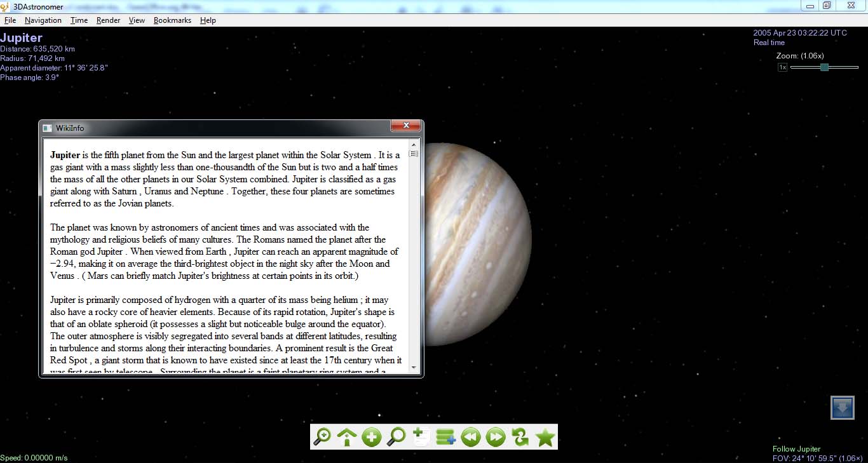Screen dimensions: 868x463
Task: Click the green home arrow icon
Action: tap(347, 437)
